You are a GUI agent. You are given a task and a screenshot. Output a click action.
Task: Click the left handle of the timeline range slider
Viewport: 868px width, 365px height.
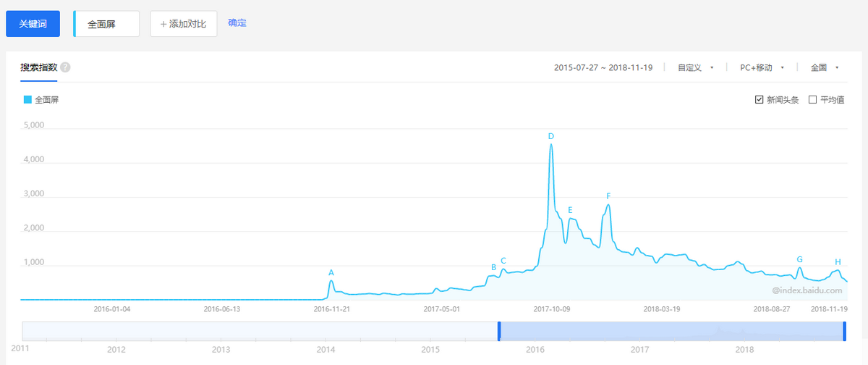[499, 330]
